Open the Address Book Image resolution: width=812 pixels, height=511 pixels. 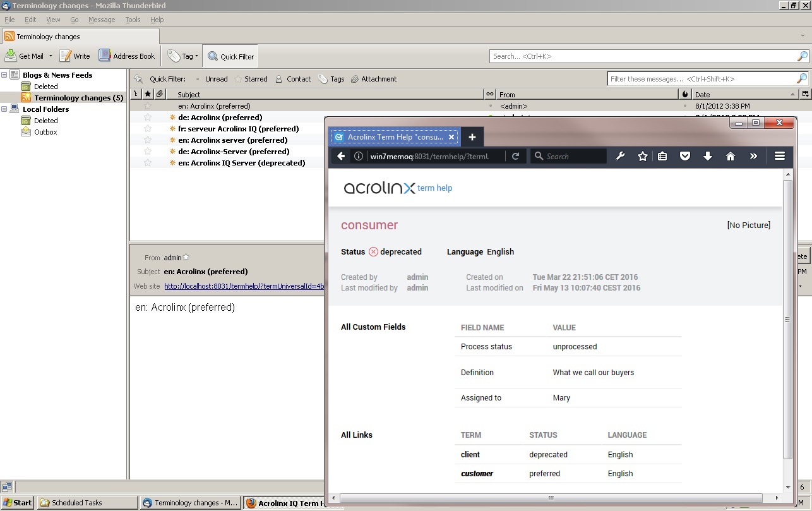pyautogui.click(x=126, y=56)
